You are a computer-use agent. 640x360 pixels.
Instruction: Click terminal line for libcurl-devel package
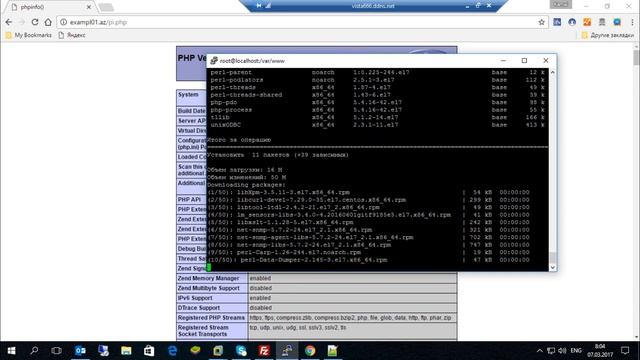point(368,200)
